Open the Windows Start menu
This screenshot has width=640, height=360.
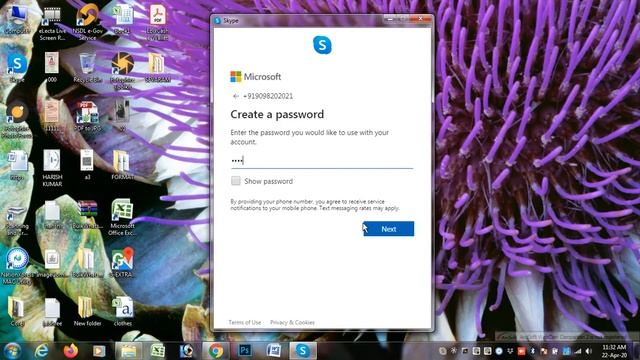pyautogui.click(x=12, y=351)
